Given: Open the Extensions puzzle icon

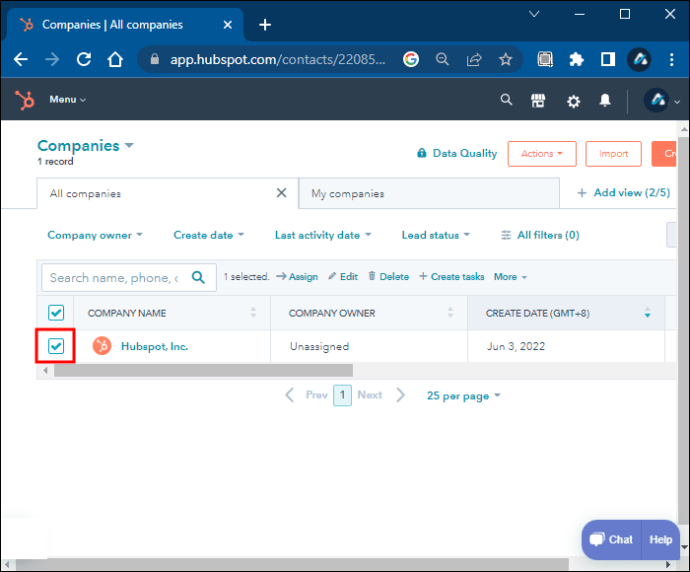Looking at the screenshot, I should tap(576, 59).
